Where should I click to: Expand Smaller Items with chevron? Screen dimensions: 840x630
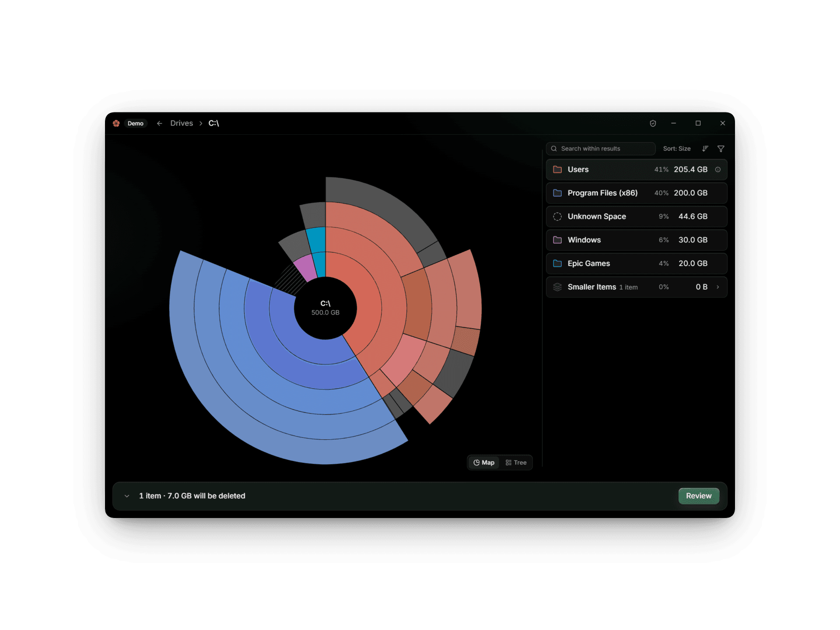pos(718,287)
